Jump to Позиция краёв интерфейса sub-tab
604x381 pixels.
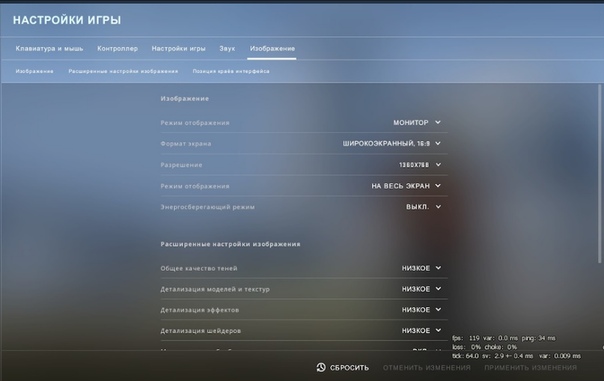pyautogui.click(x=231, y=71)
